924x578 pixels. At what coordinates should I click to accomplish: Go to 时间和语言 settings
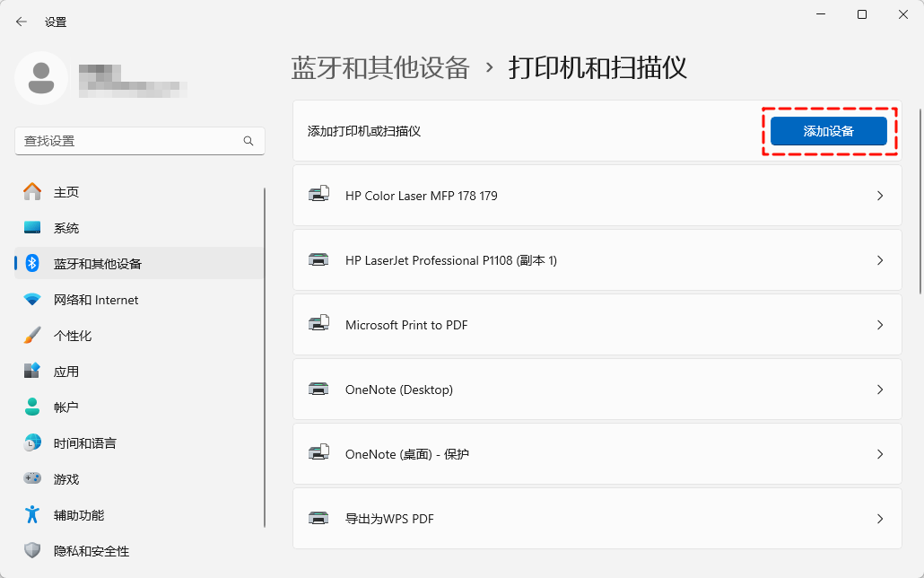pos(84,443)
